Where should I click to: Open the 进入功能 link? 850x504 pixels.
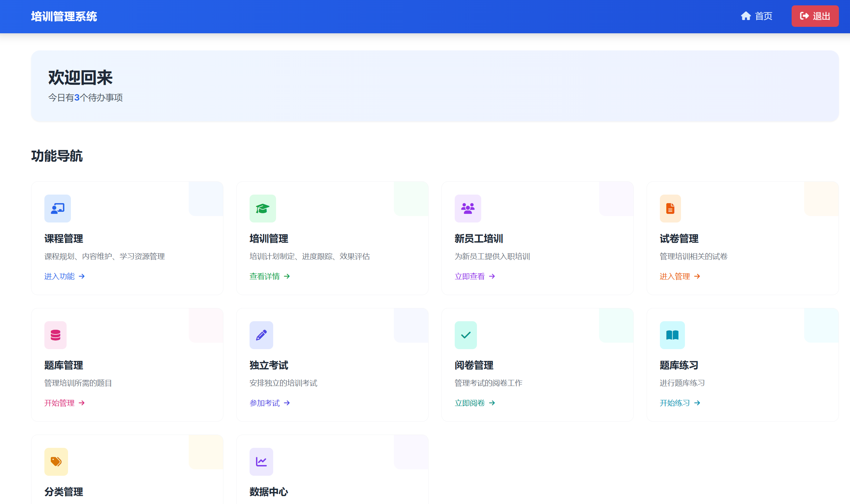(64, 277)
